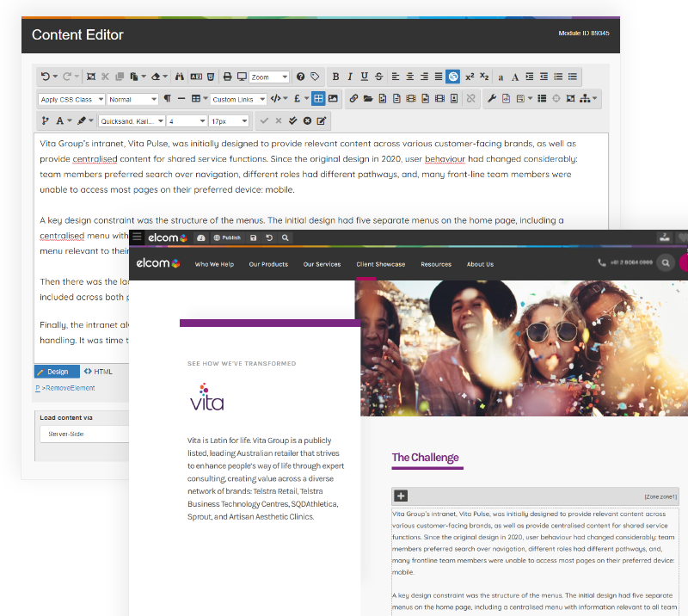This screenshot has height=616, width=688.
Task: Toggle bold formatting
Action: (336, 77)
